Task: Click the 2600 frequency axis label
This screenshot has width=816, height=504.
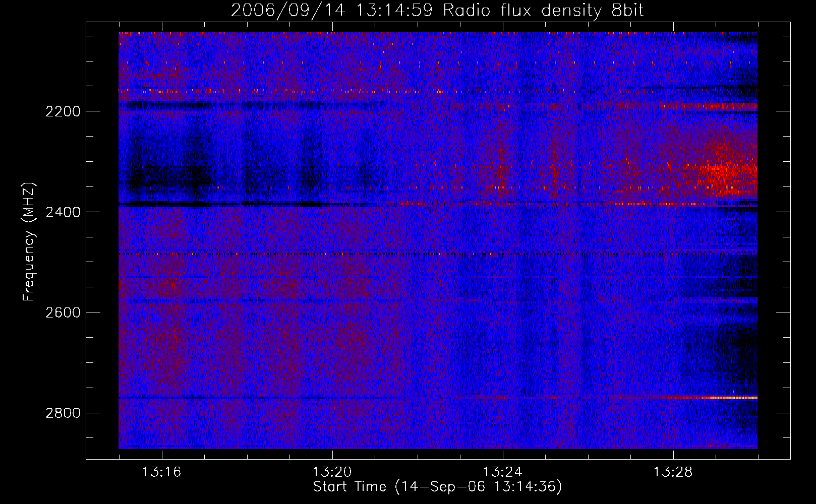Action: (63, 312)
